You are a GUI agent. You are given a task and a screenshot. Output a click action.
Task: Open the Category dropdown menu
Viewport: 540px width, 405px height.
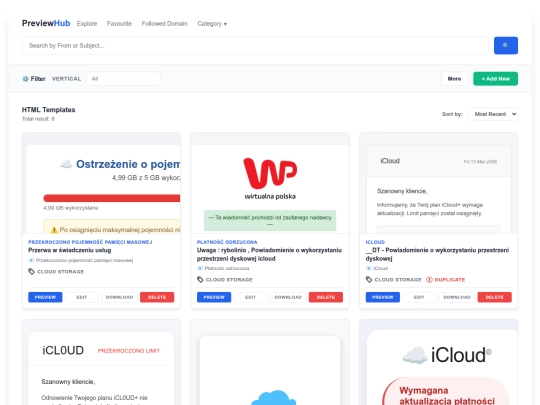[x=212, y=24]
